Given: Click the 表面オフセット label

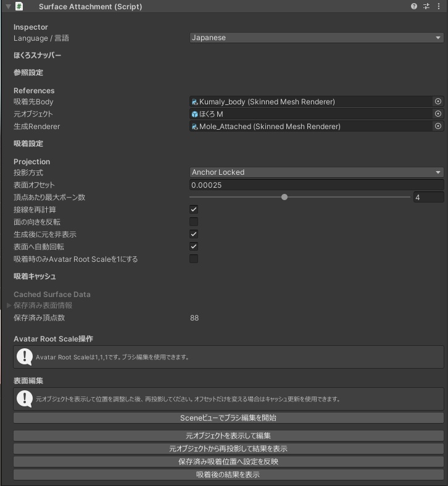Looking at the screenshot, I should click(34, 185).
